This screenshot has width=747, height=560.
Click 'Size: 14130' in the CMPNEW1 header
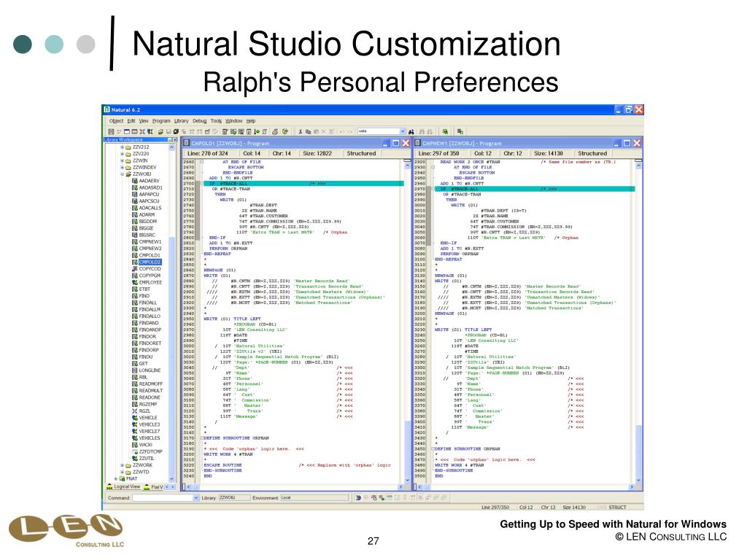[x=549, y=153]
